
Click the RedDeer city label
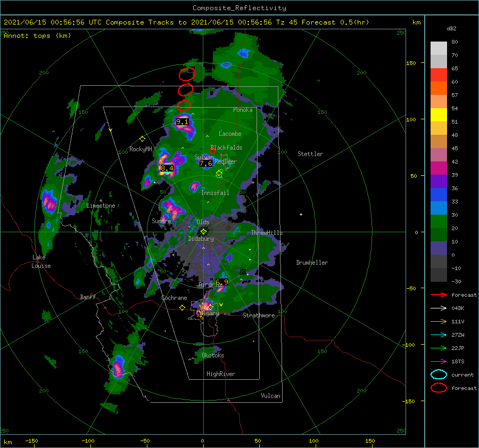pyautogui.click(x=226, y=161)
